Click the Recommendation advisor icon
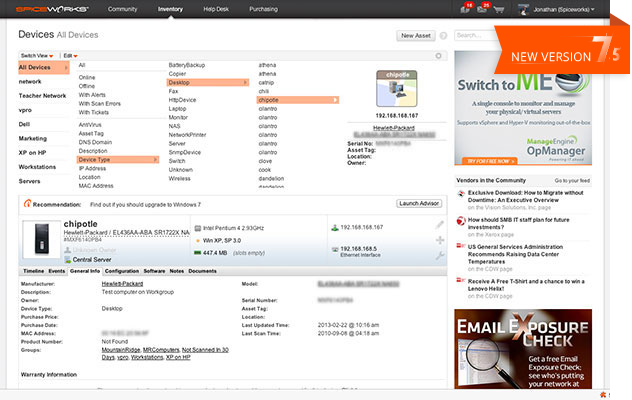 pos(27,203)
